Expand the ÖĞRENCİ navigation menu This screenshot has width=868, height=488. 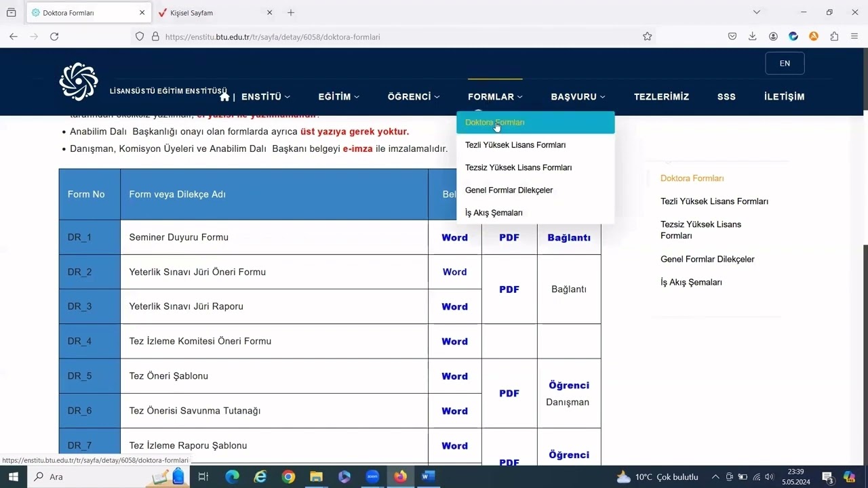coord(414,97)
